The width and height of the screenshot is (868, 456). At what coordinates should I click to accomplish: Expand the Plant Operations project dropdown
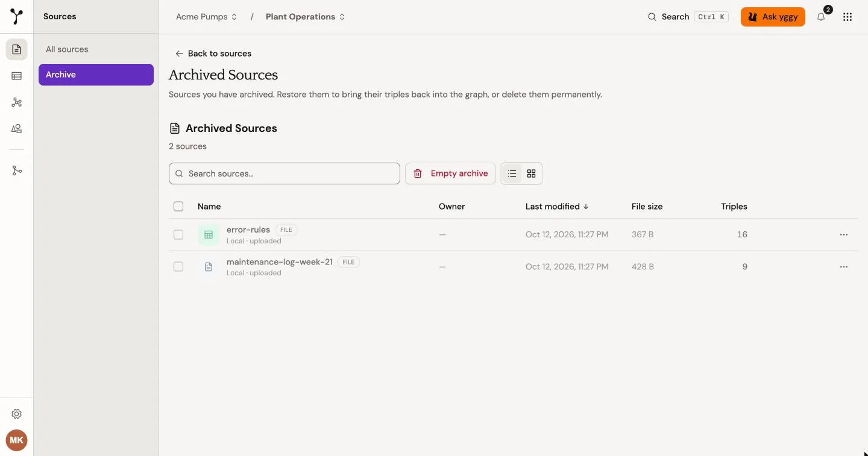click(306, 17)
